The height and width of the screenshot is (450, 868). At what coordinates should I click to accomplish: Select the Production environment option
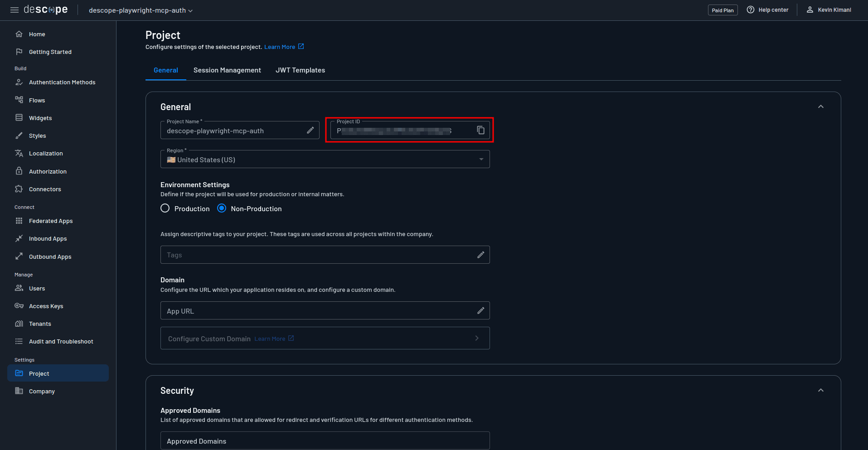click(165, 208)
